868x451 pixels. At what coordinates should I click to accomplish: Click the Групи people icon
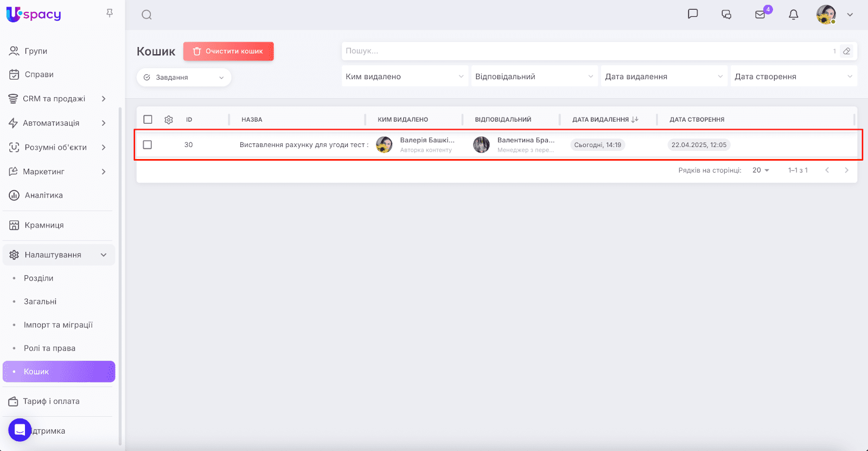tap(14, 51)
